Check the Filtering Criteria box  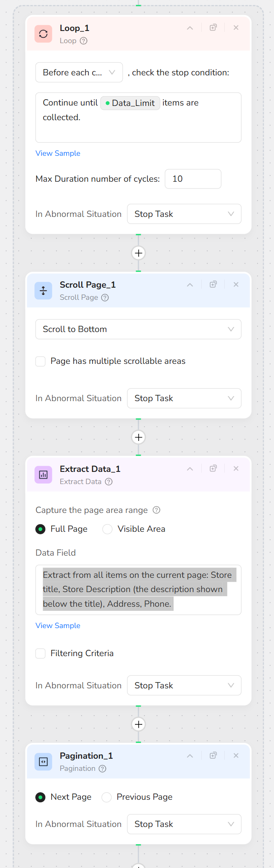[41, 654]
